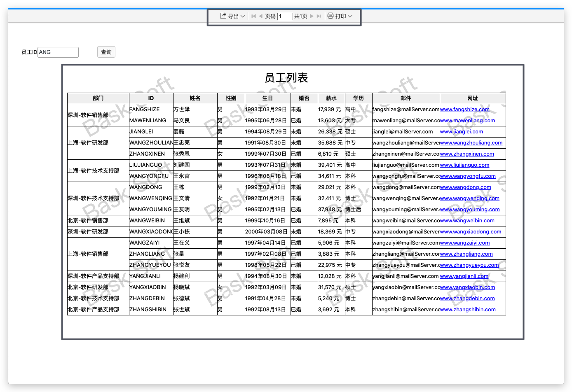Click the ID column header

coord(151,98)
